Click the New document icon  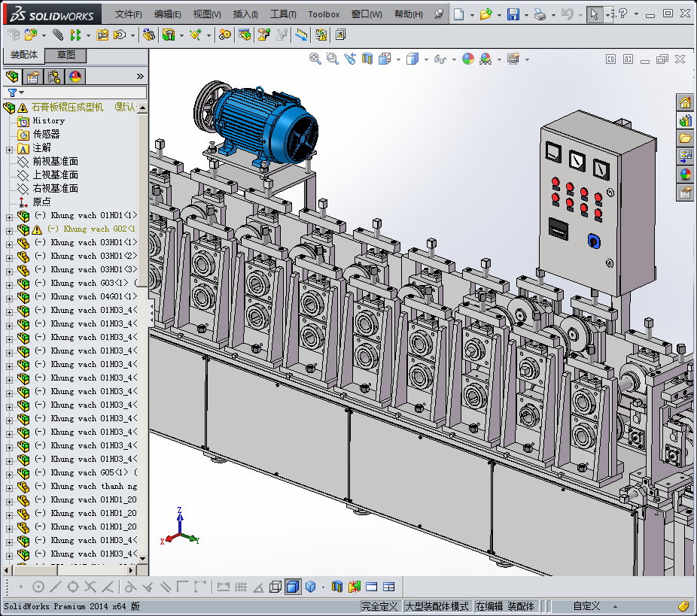(x=458, y=14)
